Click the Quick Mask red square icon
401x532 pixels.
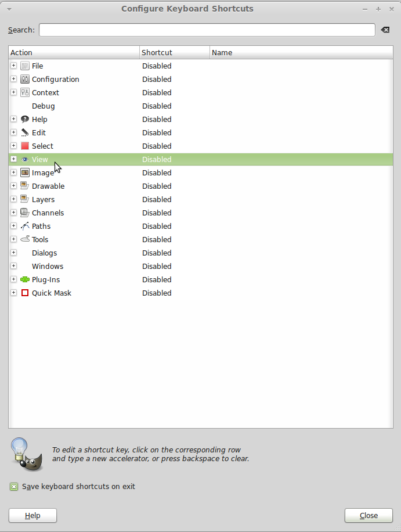25,293
